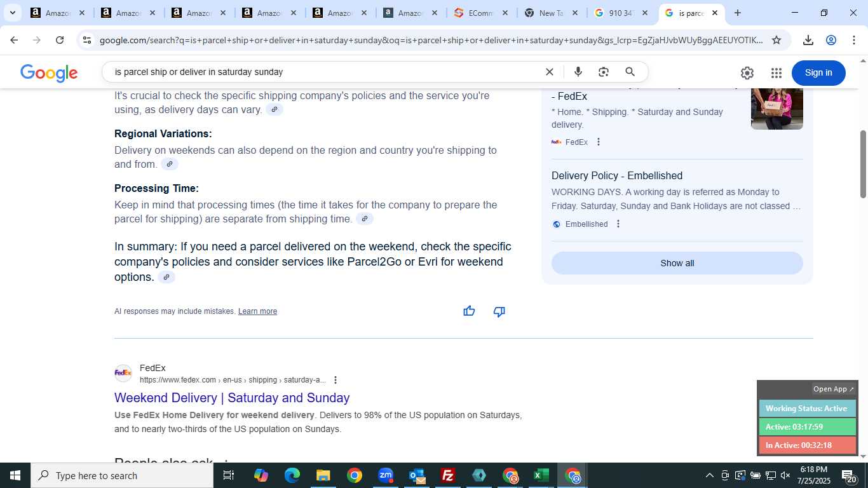Open more options beside FedEx search result URL
The height and width of the screenshot is (488, 868).
[x=336, y=380]
